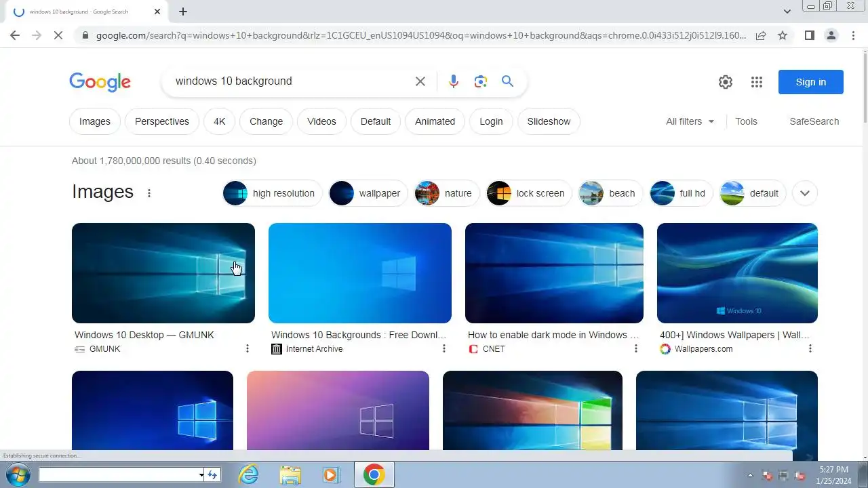868x488 pixels.
Task: Click the Sign in button
Action: point(811,82)
